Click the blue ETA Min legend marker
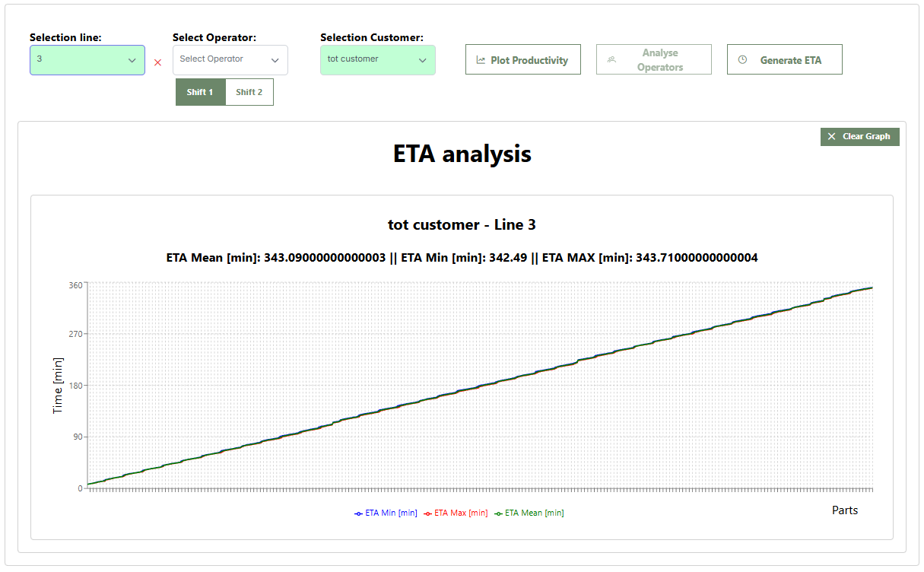924x572 pixels. (358, 513)
